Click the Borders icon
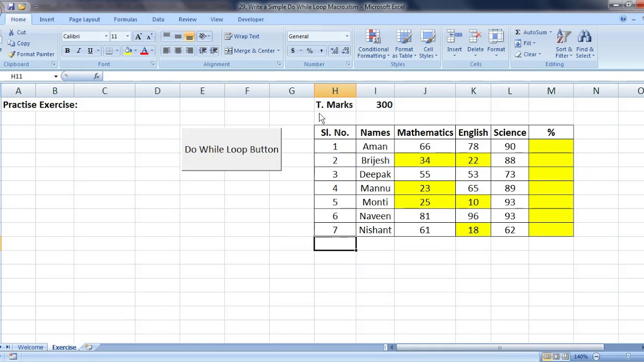 (109, 51)
